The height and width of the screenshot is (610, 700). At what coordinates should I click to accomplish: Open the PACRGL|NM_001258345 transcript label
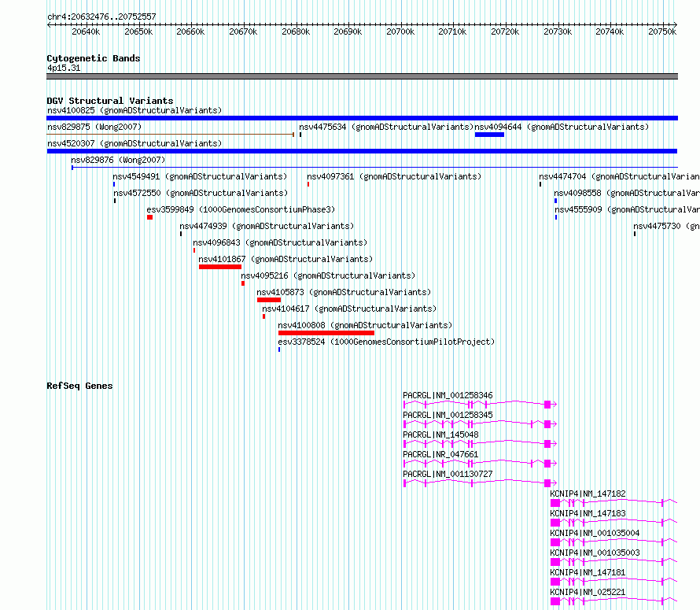[x=448, y=415]
